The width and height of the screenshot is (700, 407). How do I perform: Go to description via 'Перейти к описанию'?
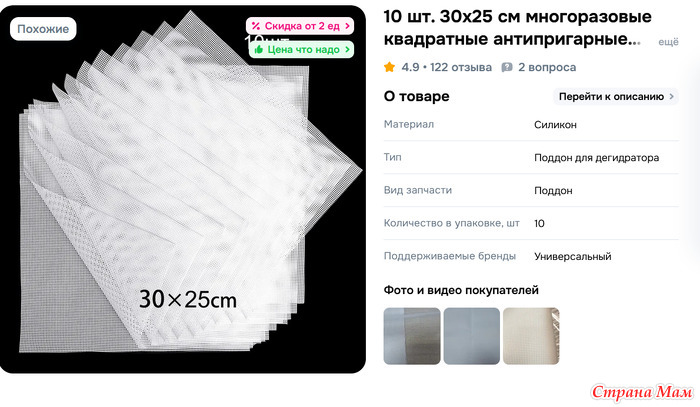point(616,96)
